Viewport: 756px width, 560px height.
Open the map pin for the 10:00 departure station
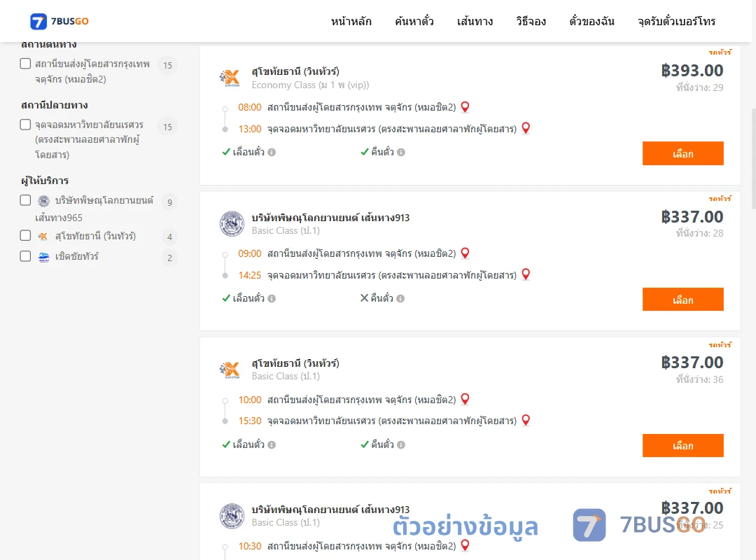pyautogui.click(x=465, y=400)
